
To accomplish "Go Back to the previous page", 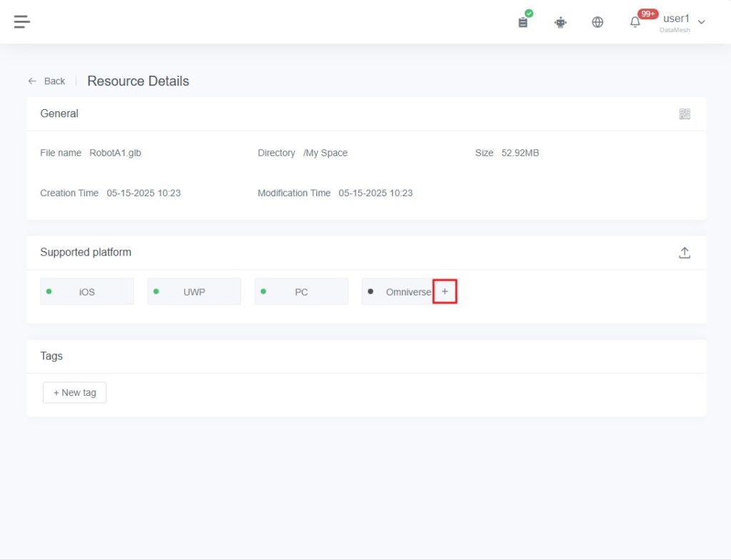I will click(x=54, y=81).
